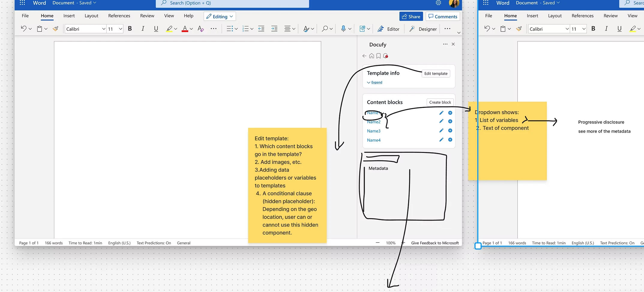Close the Docufy pane
This screenshot has width=644, height=292.
(453, 44)
